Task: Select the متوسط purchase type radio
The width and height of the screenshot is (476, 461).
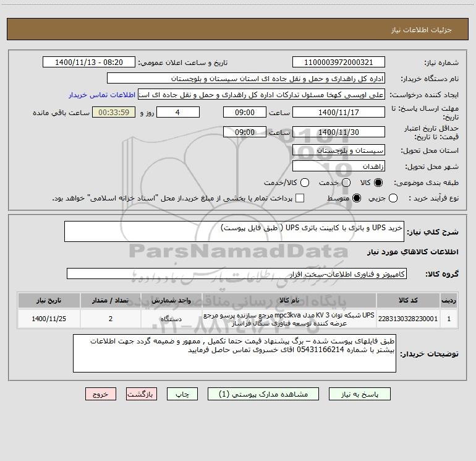Action: [357, 198]
